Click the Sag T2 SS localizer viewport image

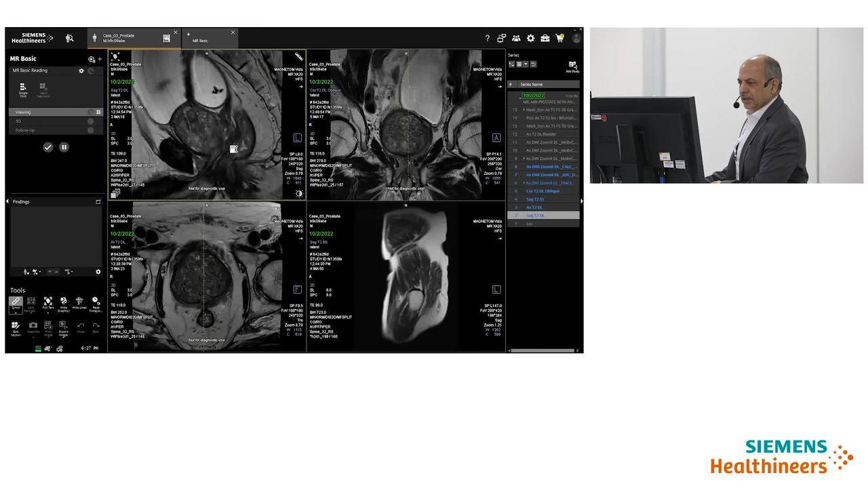pos(406,276)
